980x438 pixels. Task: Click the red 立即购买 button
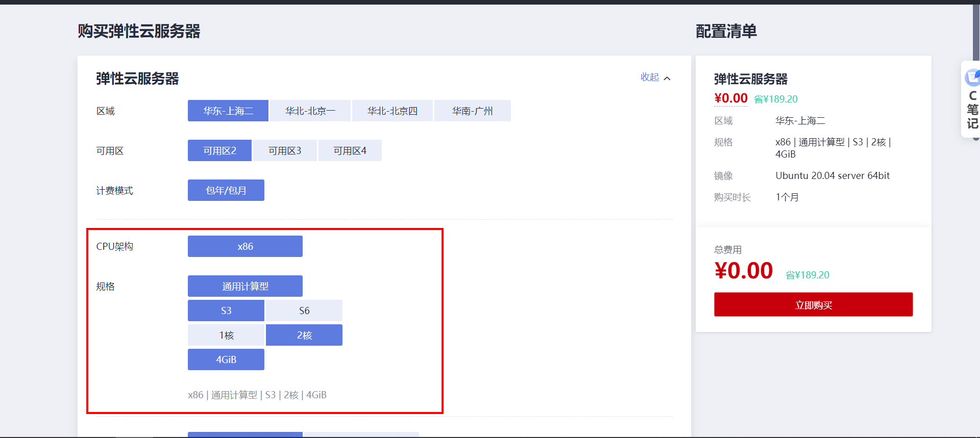pos(813,304)
